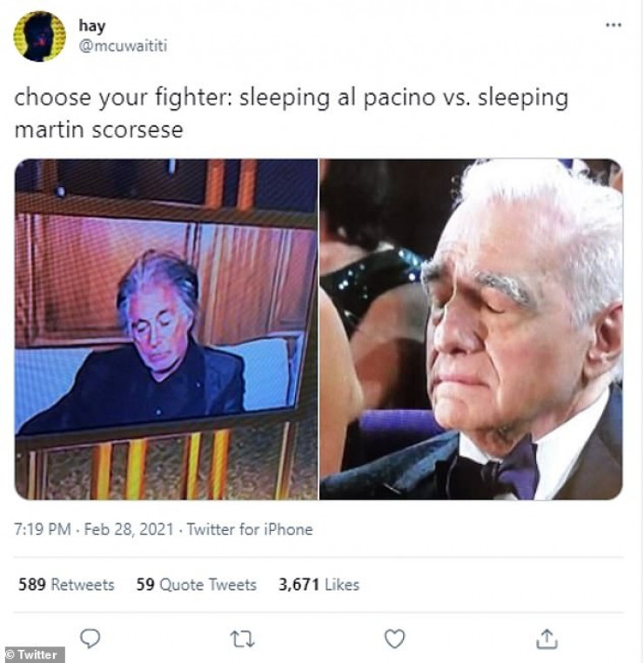
Task: Open the @mcuwaititi handle
Action: pyautogui.click(x=123, y=45)
